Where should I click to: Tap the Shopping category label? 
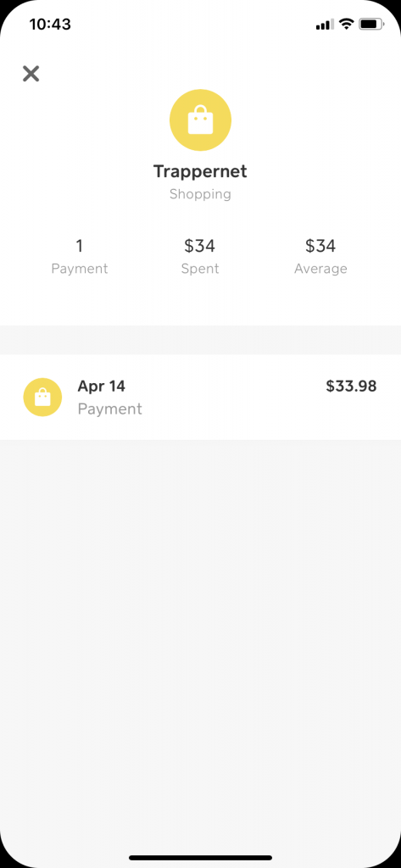point(200,194)
